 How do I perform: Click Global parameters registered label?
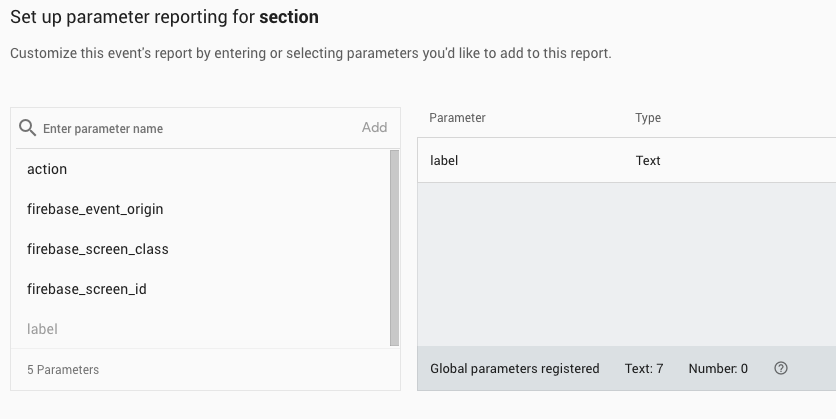coord(514,369)
